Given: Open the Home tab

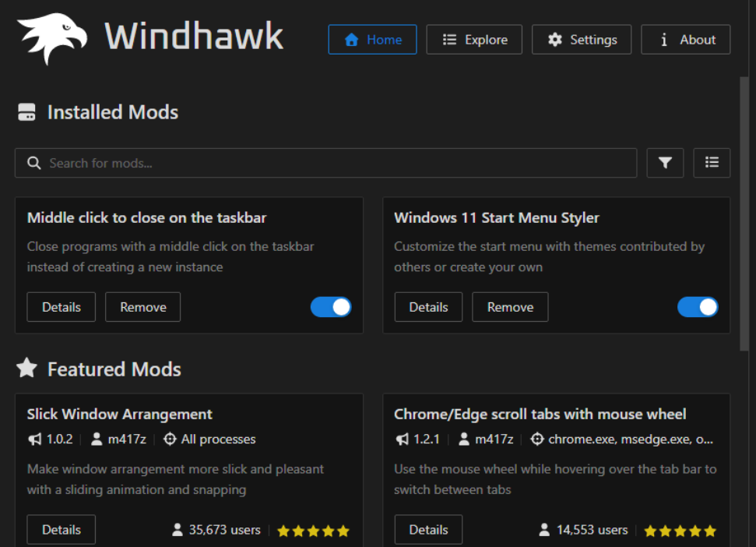Looking at the screenshot, I should click(x=372, y=40).
